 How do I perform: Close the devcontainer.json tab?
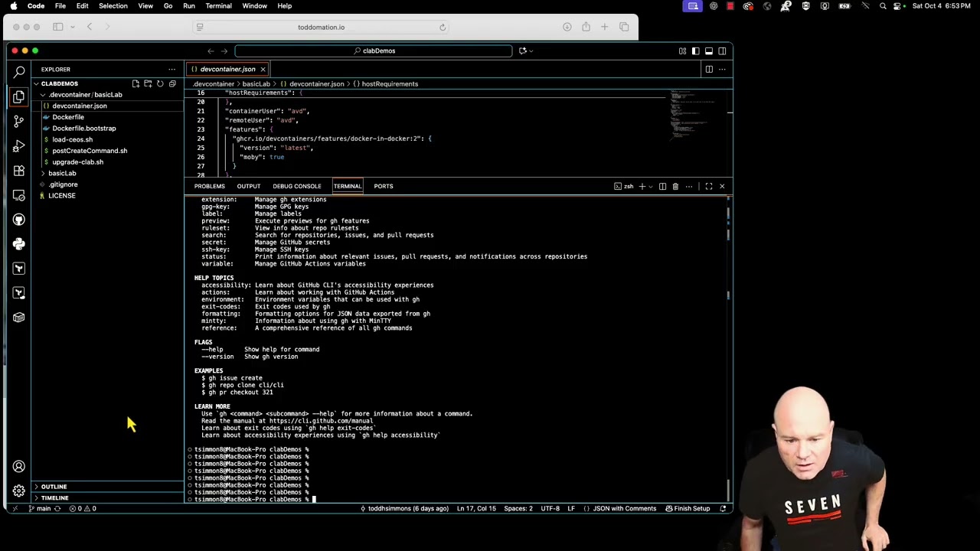(263, 69)
